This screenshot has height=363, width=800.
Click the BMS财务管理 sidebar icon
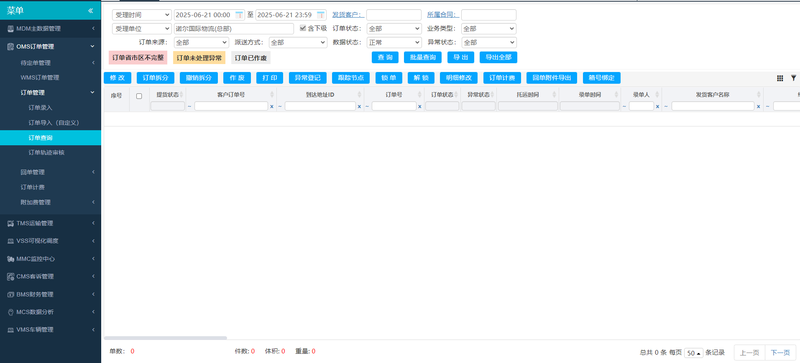click(11, 294)
